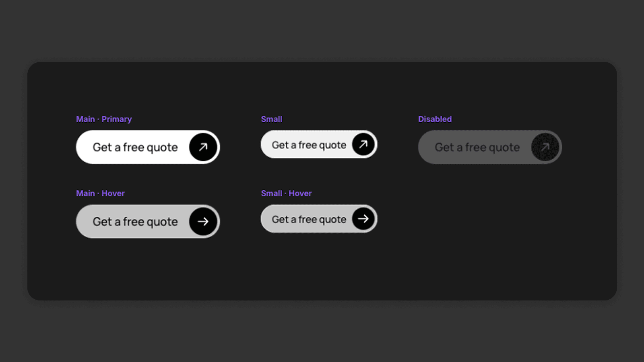The width and height of the screenshot is (644, 362).
Task: Click "Main" in the Main · Hover label
Action: click(85, 193)
